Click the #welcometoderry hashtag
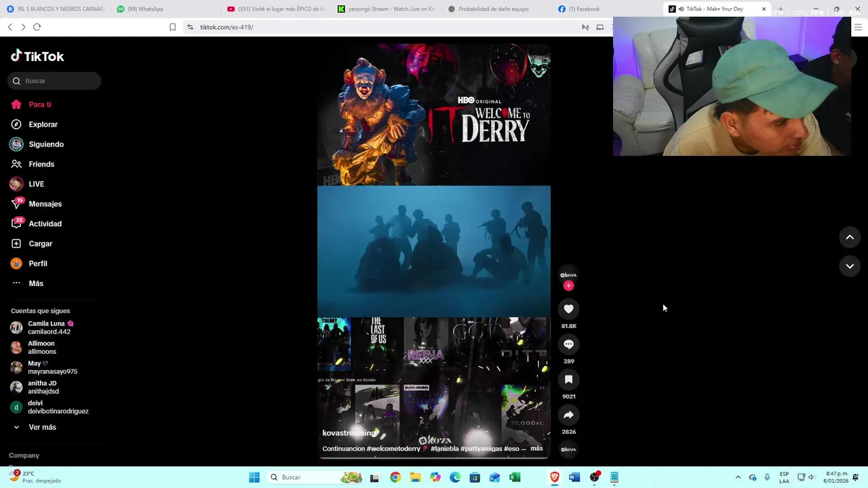Viewport: 868px width, 488px height. pos(393,449)
